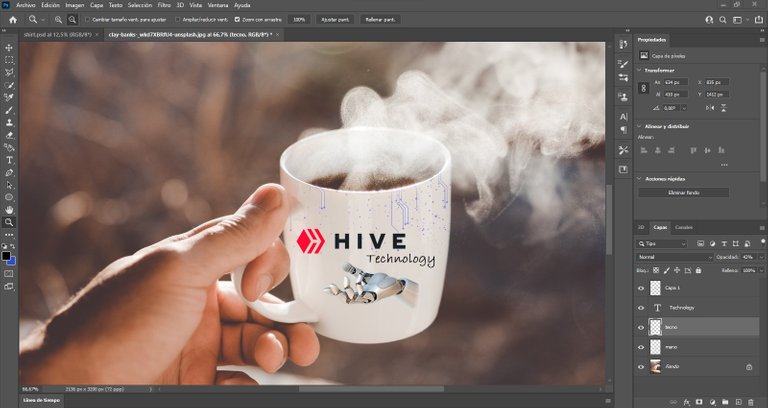Enable 'Cambiar tamaño vent. para ajustar' checkbox
The image size is (768, 408).
[88, 20]
